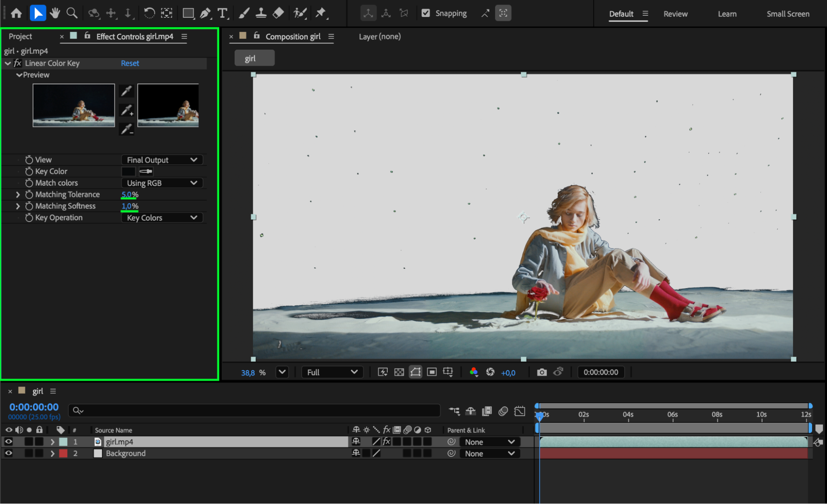The width and height of the screenshot is (827, 504).
Task: Select the Pen tool in toolbar
Action: coord(205,13)
